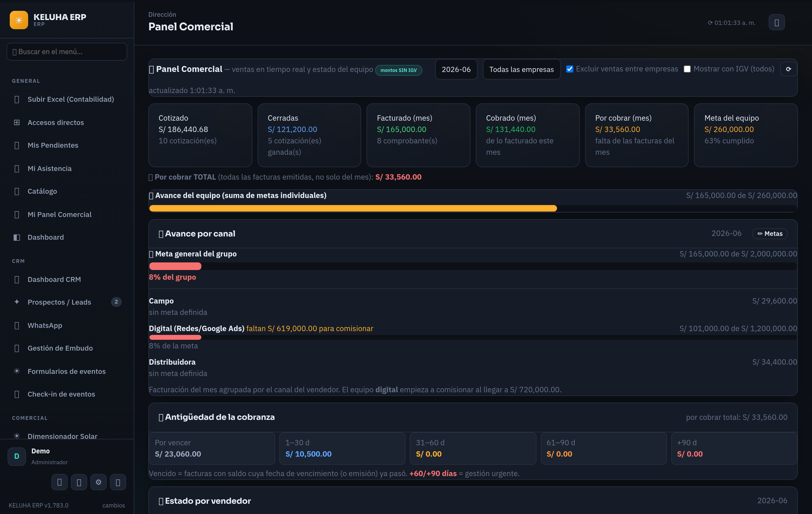812x514 pixels.
Task: Click the icon button immediately left of gear
Action: point(79,482)
